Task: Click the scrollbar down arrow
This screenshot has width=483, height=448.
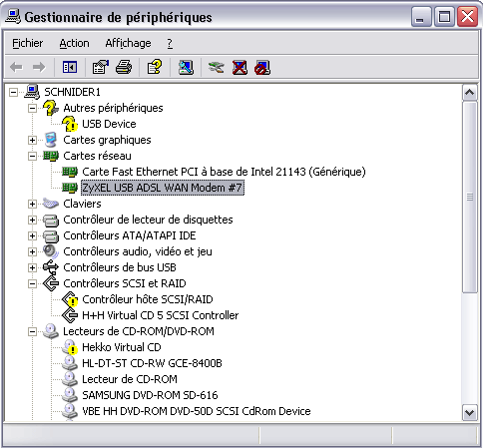Action: click(469, 413)
